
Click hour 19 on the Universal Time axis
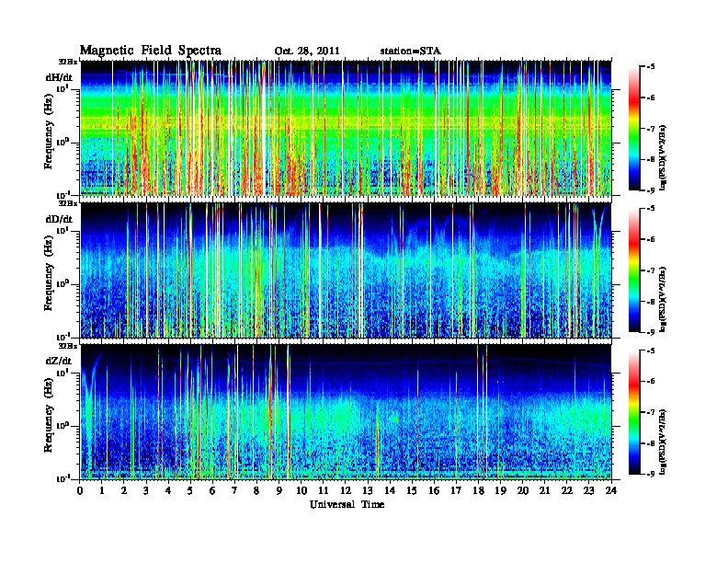(x=500, y=490)
